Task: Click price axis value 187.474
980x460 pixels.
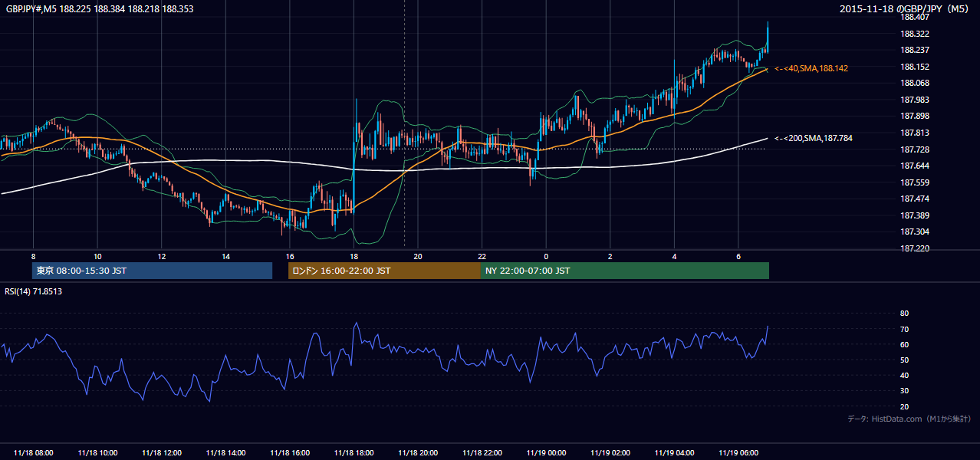Action: [x=916, y=199]
